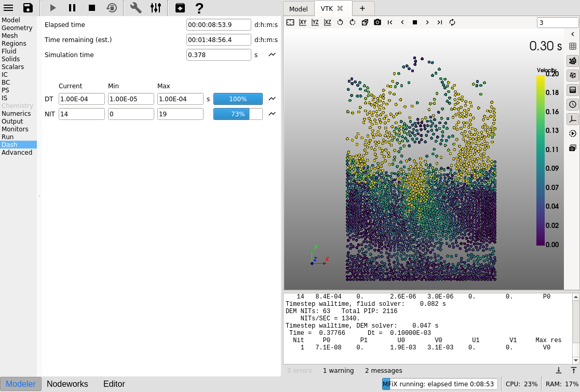Pause the running MFiX simulation

(72, 8)
